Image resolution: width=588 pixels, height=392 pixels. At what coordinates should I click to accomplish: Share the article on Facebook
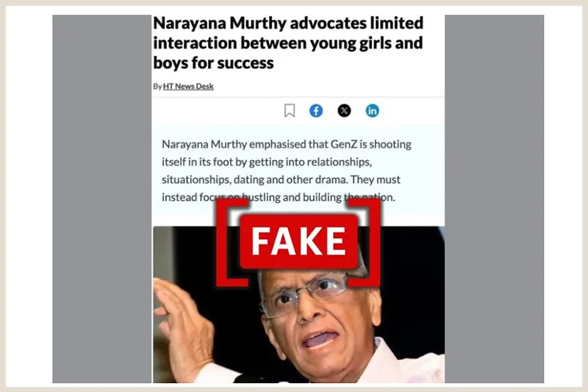[x=316, y=111]
